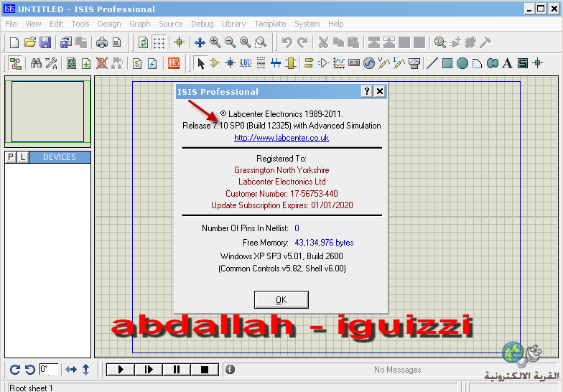Viewport: 563px width, 392px height.
Task: Create a new design file
Action: coord(14,43)
